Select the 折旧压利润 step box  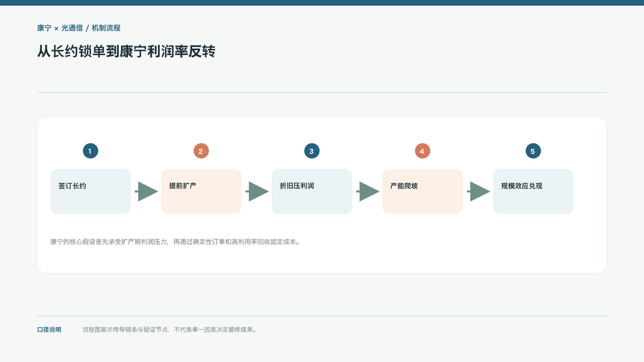click(x=312, y=191)
